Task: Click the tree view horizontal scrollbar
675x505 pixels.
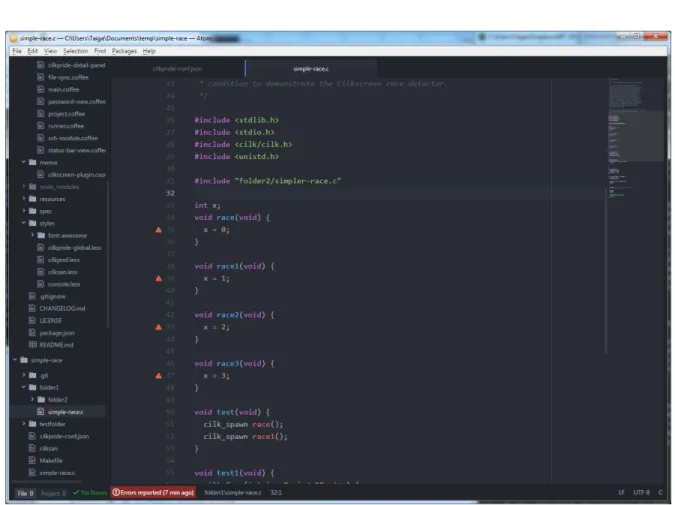Action: pyautogui.click(x=46, y=482)
